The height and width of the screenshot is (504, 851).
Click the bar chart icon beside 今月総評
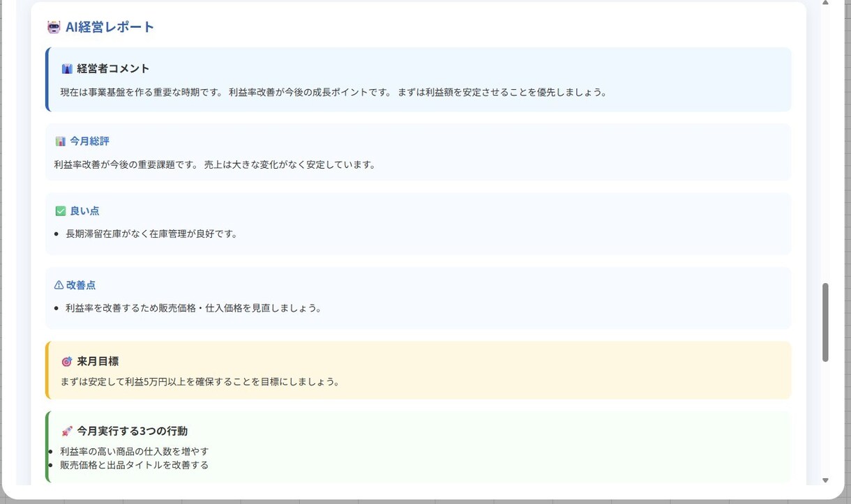pyautogui.click(x=61, y=142)
